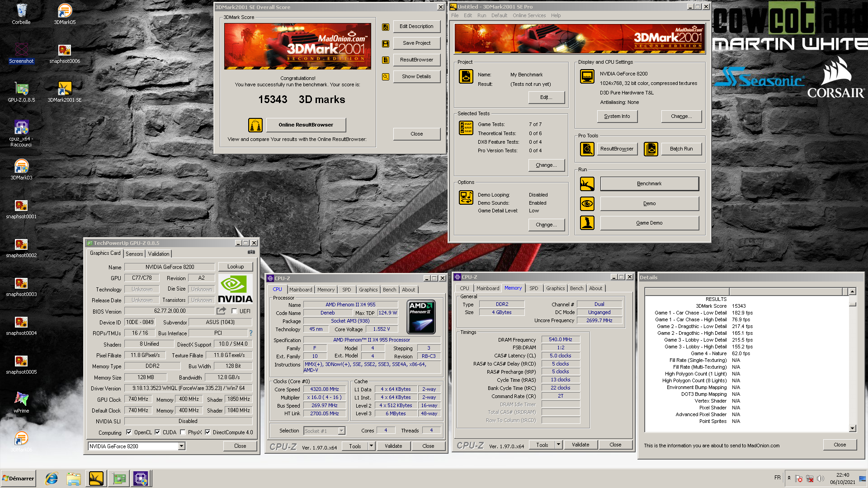Click the Batch Run icon in Pro Tools
The width and height of the screenshot is (868, 488).
click(651, 149)
